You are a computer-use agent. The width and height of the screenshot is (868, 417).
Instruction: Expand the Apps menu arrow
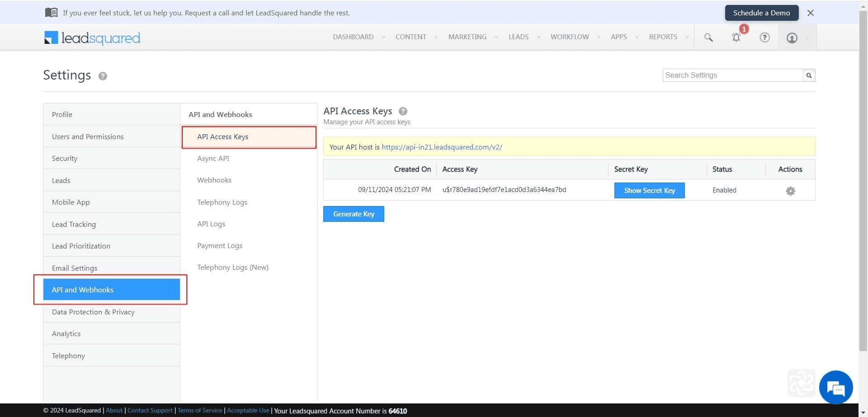click(637, 37)
